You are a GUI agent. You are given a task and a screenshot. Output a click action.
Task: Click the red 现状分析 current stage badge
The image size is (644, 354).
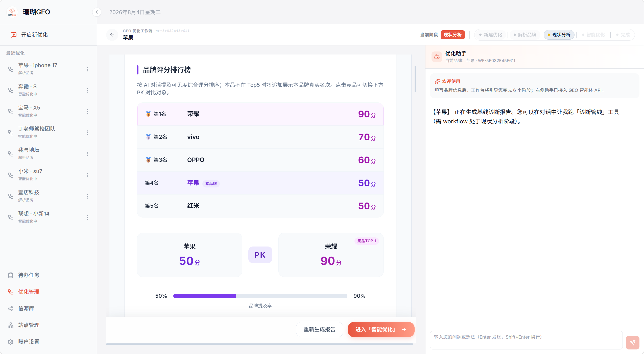(452, 35)
